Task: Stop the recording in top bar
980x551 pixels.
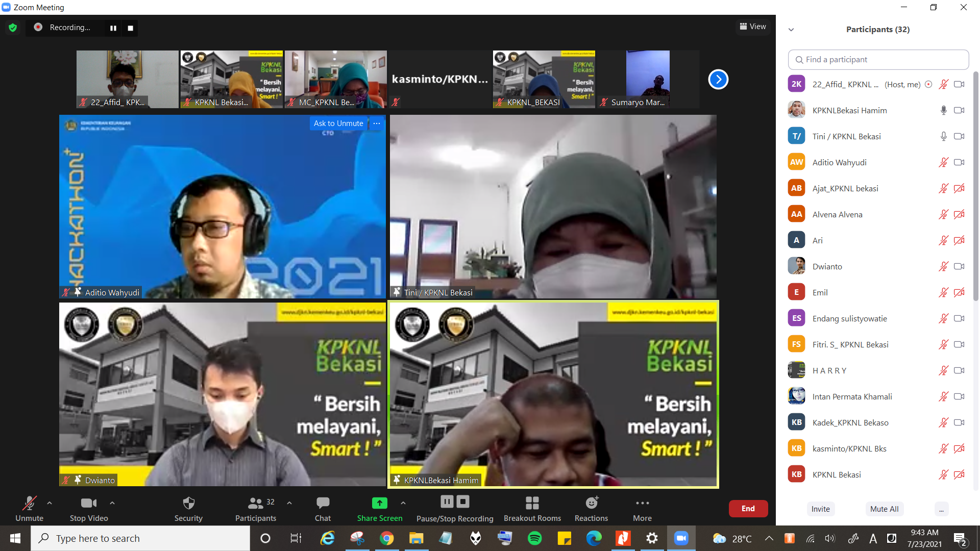Action: coord(131,28)
